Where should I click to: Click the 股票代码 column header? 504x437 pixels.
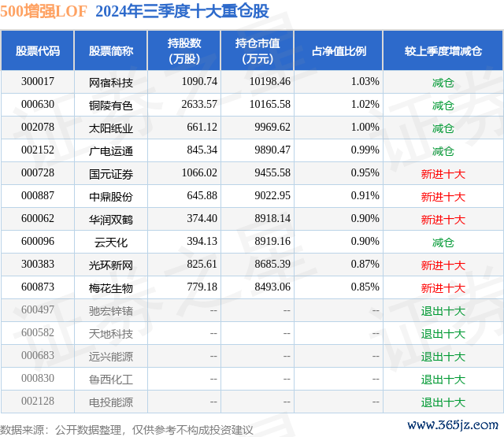coord(38,50)
